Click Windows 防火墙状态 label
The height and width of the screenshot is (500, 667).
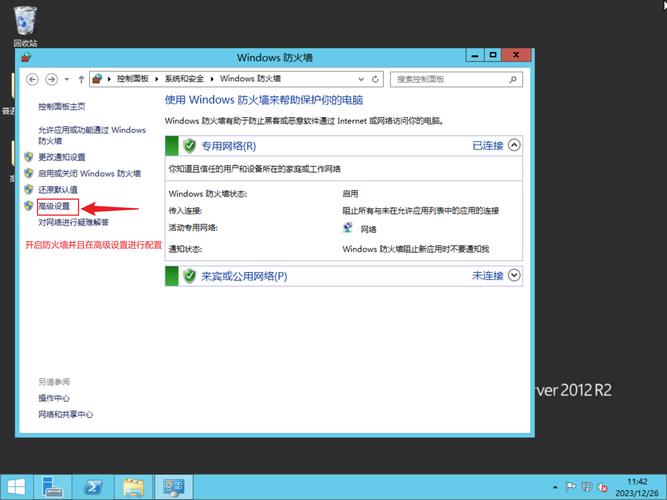[x=208, y=194]
